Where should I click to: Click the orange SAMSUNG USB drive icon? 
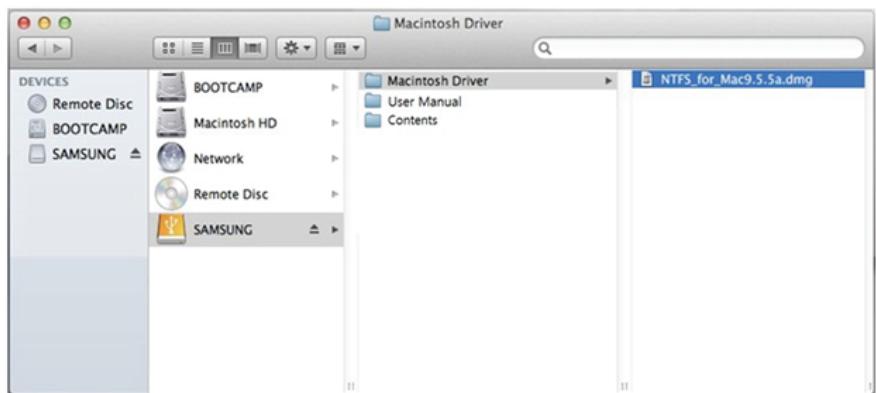pyautogui.click(x=171, y=230)
